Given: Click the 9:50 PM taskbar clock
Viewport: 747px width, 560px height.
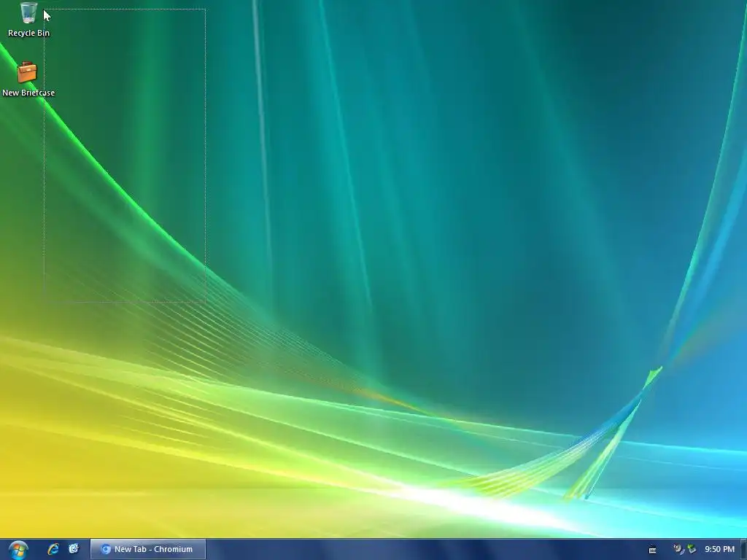Looking at the screenshot, I should pyautogui.click(x=720, y=549).
